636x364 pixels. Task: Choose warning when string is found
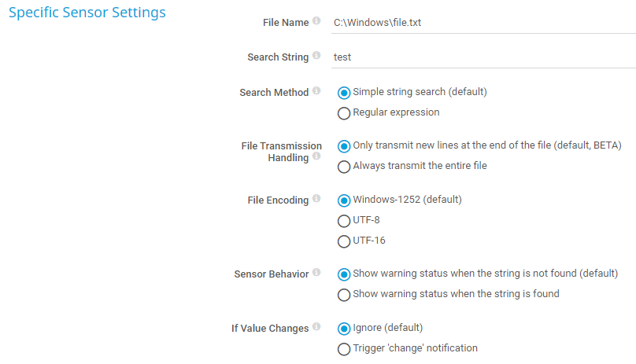tap(344, 295)
